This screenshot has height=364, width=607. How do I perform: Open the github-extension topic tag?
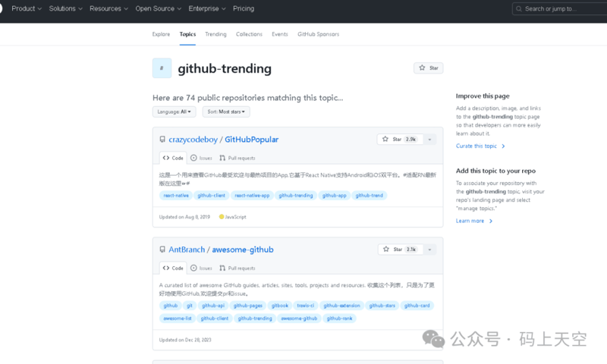click(341, 306)
